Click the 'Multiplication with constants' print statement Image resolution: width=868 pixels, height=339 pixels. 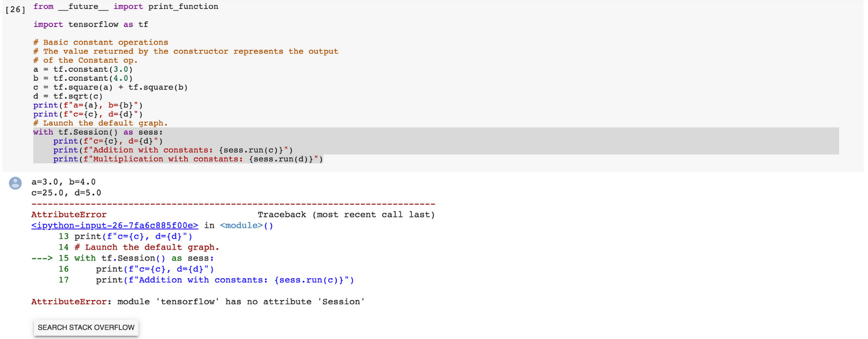click(x=188, y=159)
